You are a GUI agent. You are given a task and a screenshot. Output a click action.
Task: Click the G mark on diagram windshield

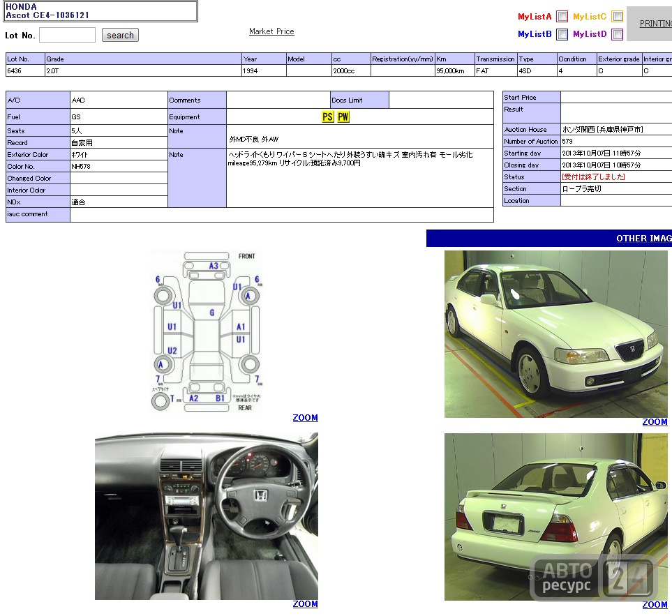[211, 313]
